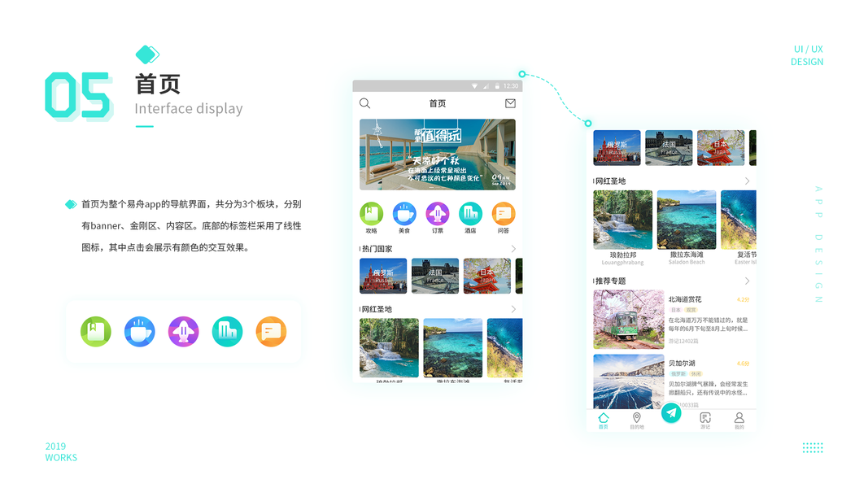This screenshot has width=868, height=488.
Task: Open cherry blossom train photo for 北海道赏花
Action: point(628,320)
